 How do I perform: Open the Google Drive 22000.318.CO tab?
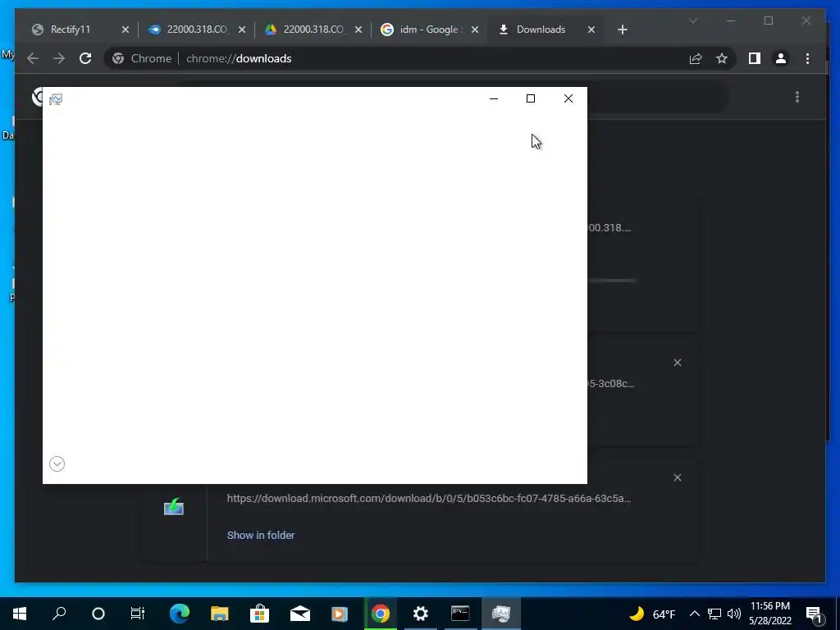313,30
